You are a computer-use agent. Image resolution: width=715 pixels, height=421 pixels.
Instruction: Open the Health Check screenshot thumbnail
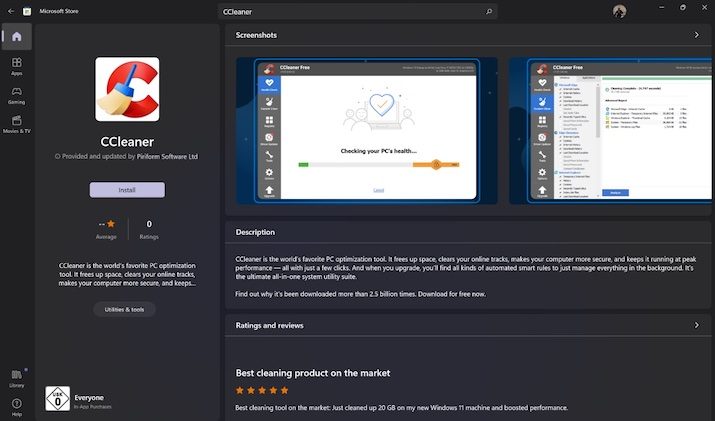tap(367, 130)
